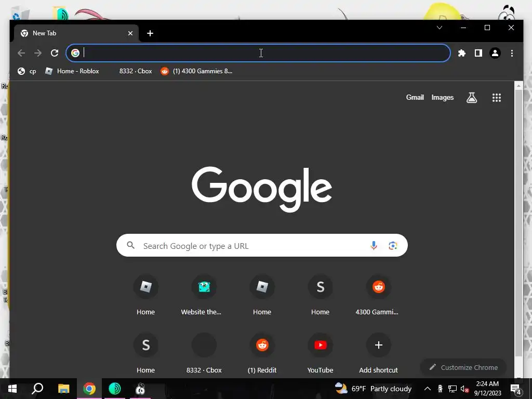
Task: Click the Customize Chrome button
Action: pyautogui.click(x=463, y=367)
